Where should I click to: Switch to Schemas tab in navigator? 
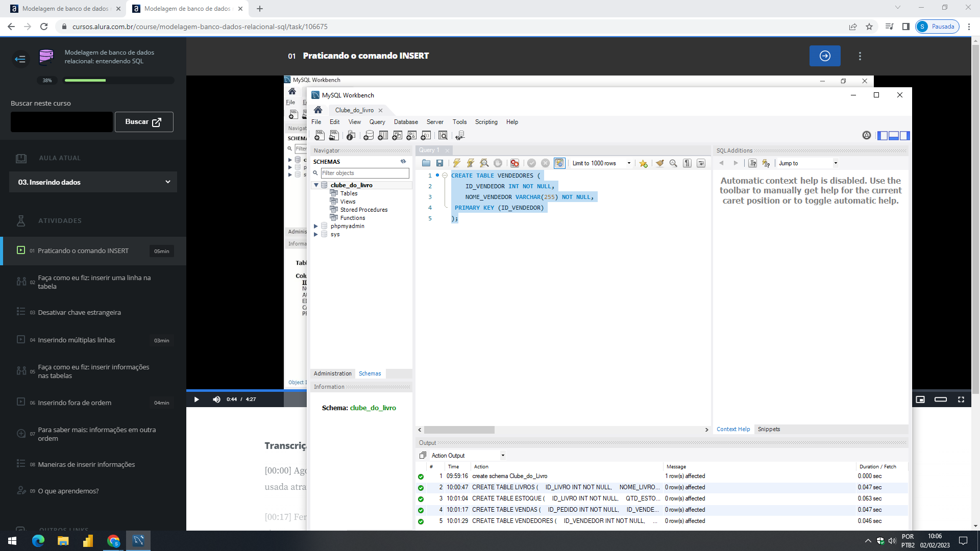coord(370,373)
